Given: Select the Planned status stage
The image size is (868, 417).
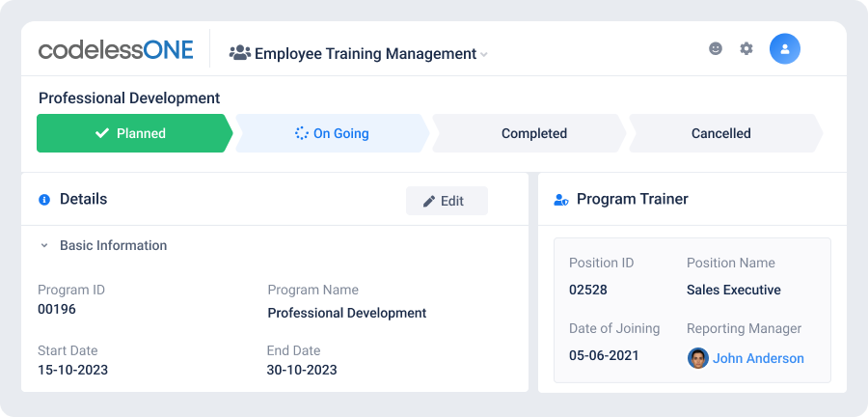Looking at the screenshot, I should point(134,133).
